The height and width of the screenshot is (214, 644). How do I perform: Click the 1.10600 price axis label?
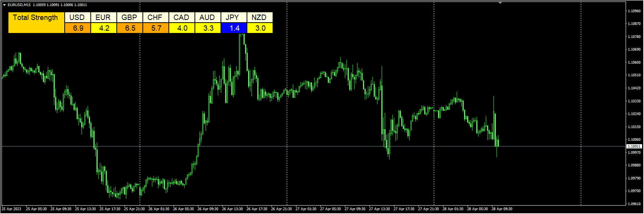pos(634,62)
